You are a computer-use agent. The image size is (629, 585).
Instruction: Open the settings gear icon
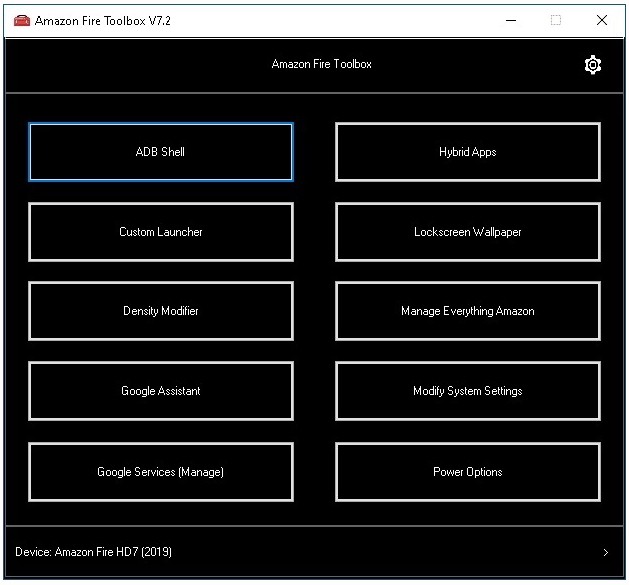[x=593, y=65]
